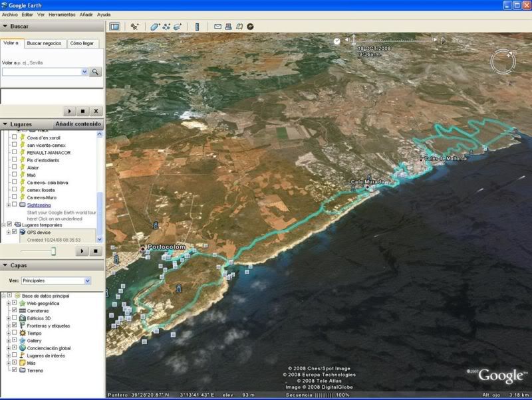Click the Volar a text input field

click(x=42, y=72)
